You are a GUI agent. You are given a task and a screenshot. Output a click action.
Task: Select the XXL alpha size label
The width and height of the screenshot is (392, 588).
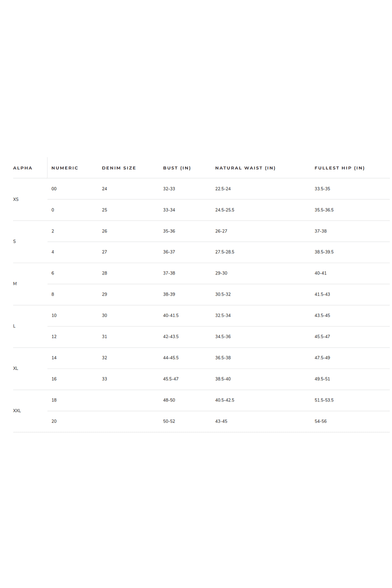[x=17, y=411]
